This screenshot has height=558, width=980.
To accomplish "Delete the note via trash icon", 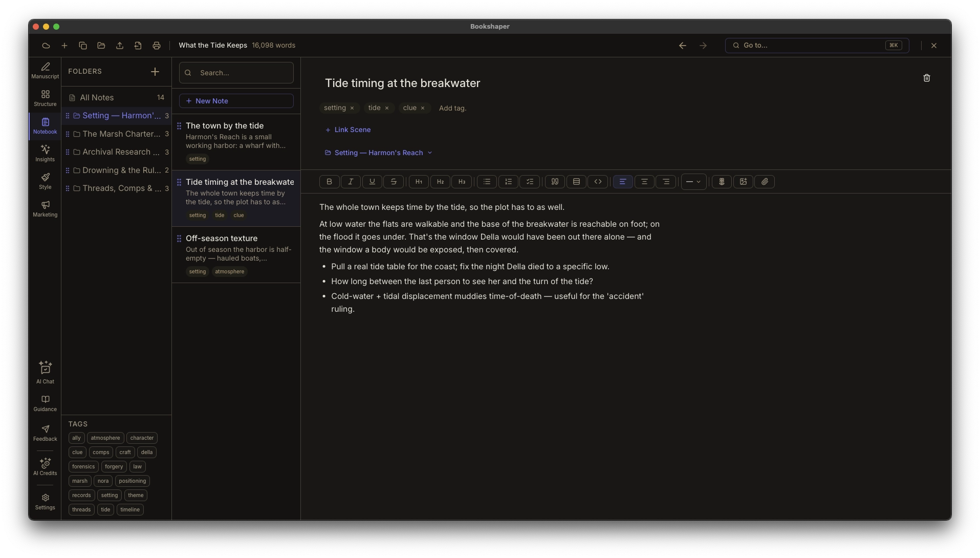I will [927, 78].
